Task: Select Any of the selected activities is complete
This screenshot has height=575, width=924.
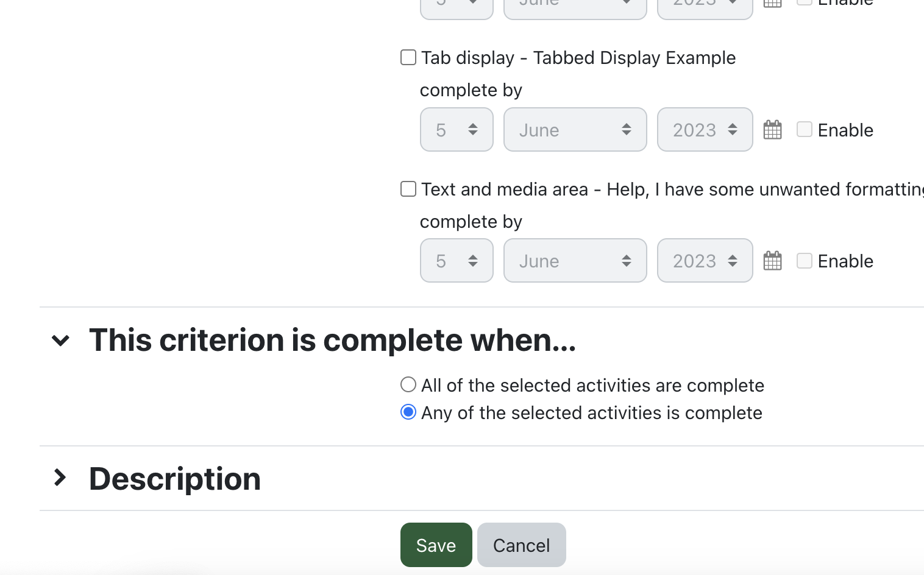Action: (x=408, y=412)
